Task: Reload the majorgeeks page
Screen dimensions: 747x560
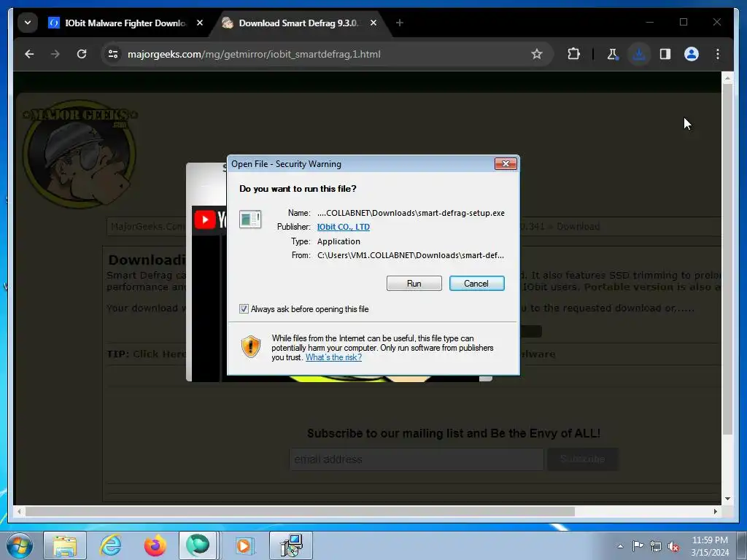Action: (82, 54)
